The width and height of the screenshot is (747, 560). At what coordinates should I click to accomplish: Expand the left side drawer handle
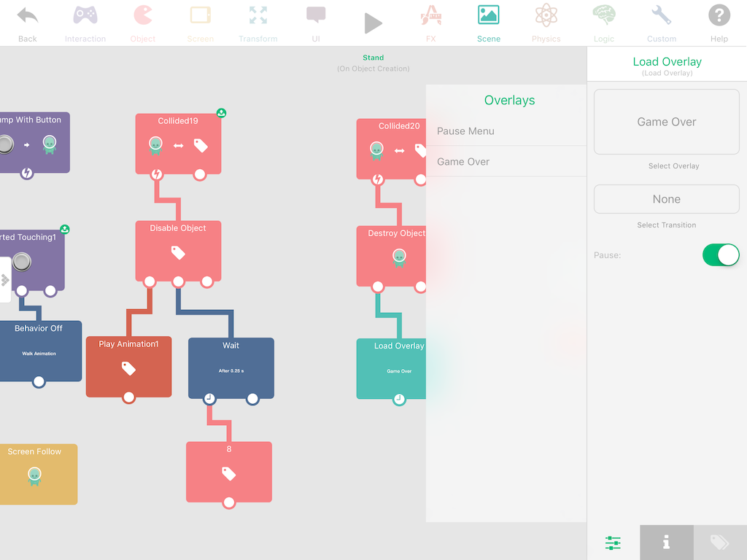coord(5,280)
